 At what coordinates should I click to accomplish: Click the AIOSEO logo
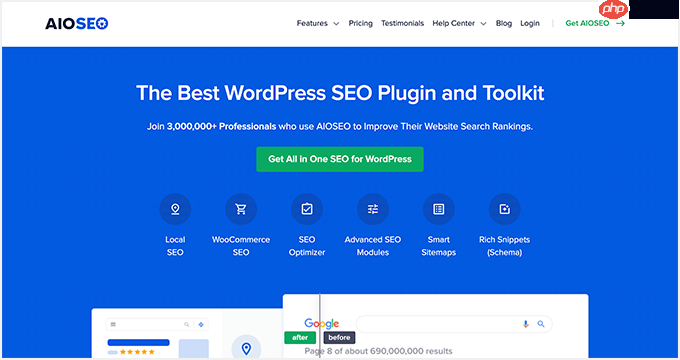pos(77,23)
